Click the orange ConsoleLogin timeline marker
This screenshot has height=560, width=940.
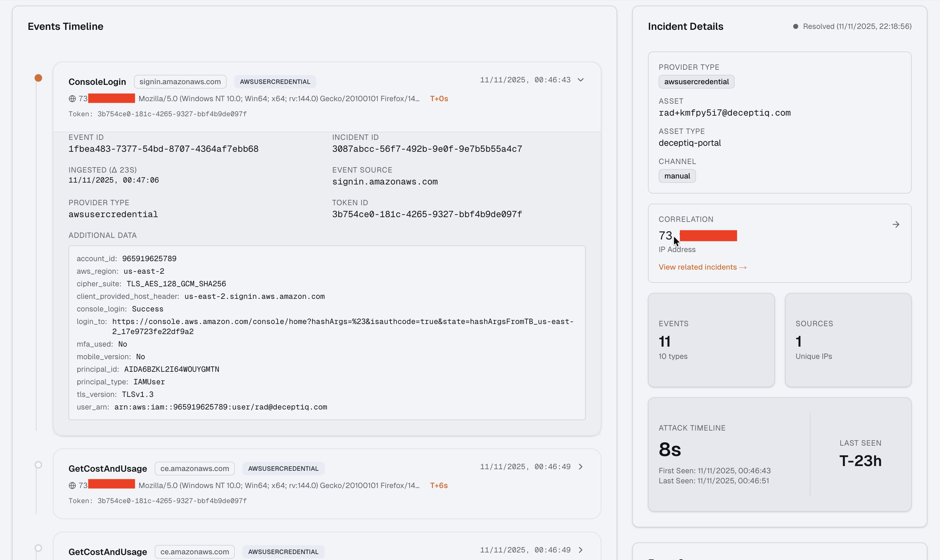tap(38, 78)
